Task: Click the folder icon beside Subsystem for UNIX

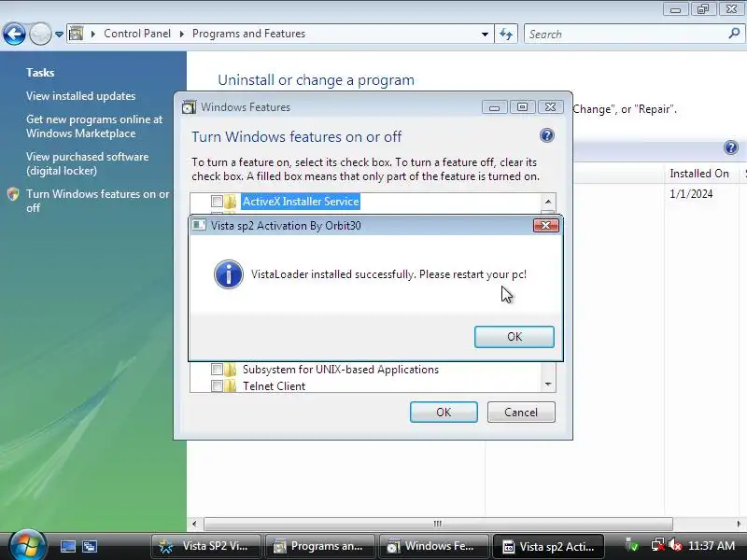Action: 231,369
